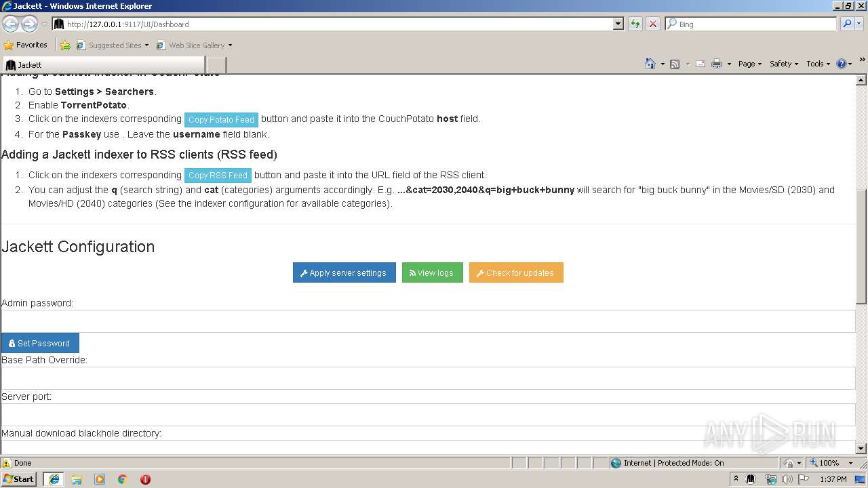
Task: Click the Set Password button
Action: 40,343
